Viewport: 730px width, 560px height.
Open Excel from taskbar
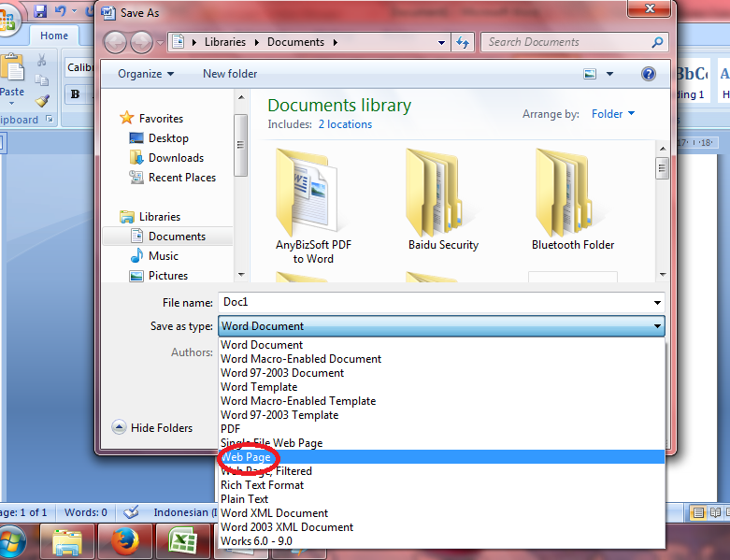tap(182, 542)
